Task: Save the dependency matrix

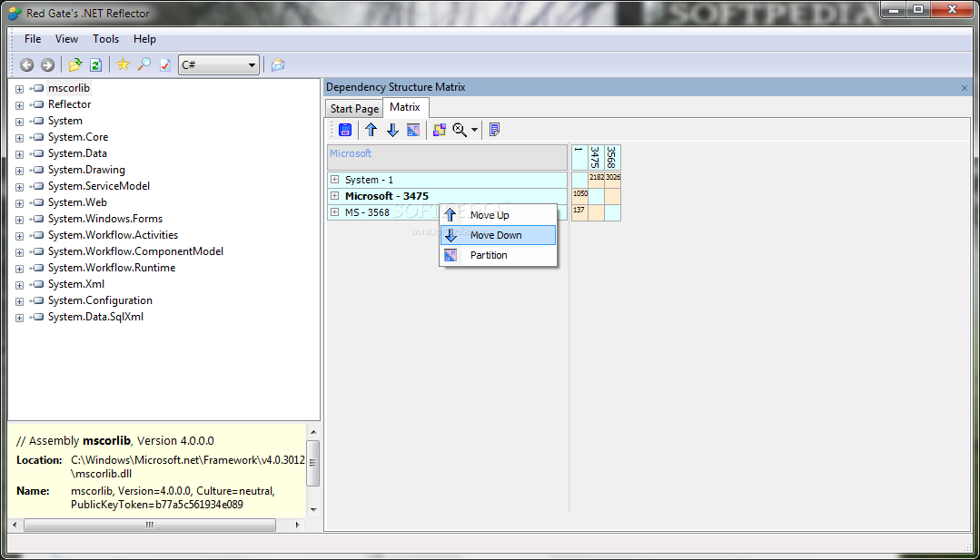Action: (345, 130)
